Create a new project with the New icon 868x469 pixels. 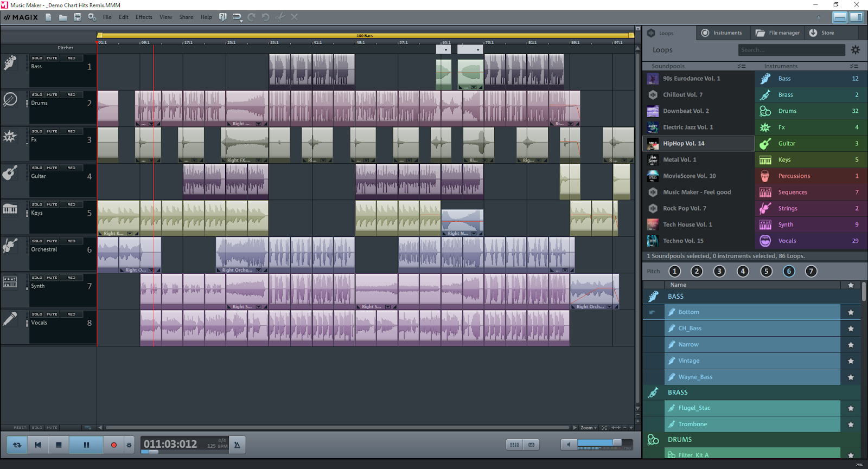[x=48, y=17]
